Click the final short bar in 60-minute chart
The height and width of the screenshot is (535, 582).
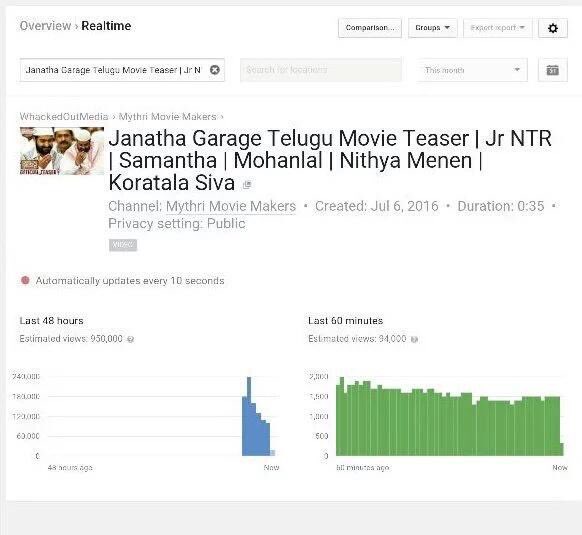[562, 449]
